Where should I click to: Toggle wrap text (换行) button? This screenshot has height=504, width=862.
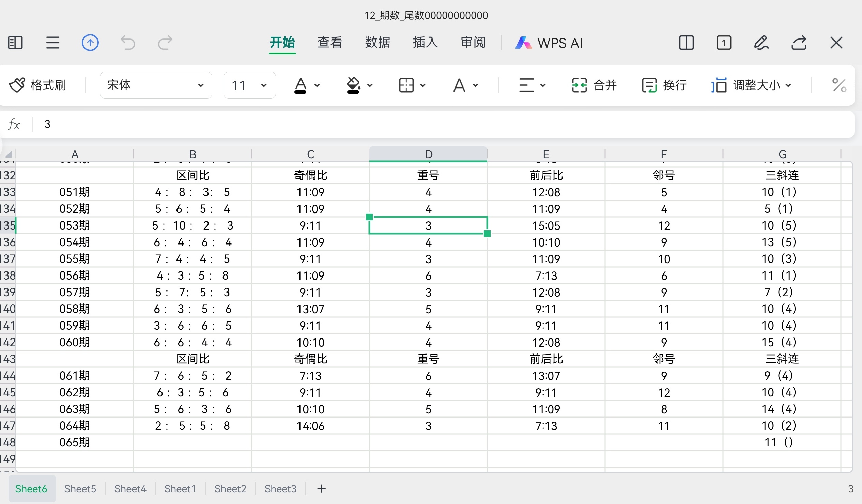coord(664,85)
